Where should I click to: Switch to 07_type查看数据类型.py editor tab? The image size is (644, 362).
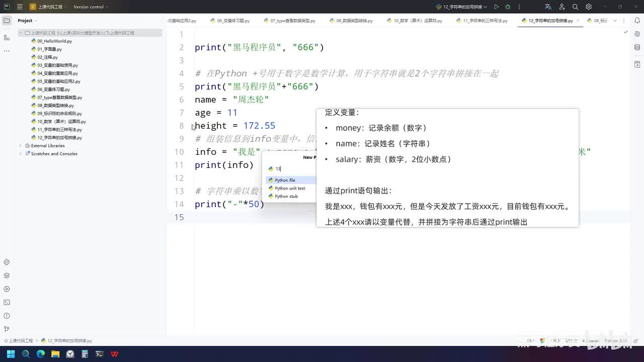point(289,21)
